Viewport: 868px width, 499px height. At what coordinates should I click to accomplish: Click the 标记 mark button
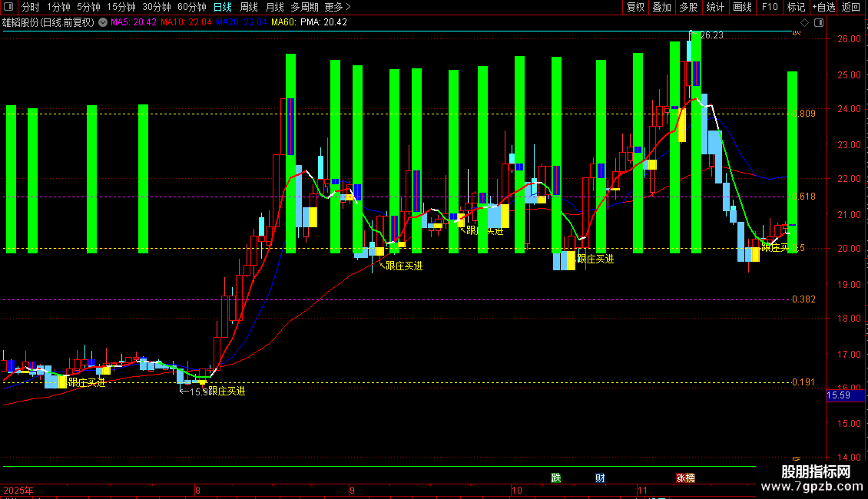[x=796, y=7]
